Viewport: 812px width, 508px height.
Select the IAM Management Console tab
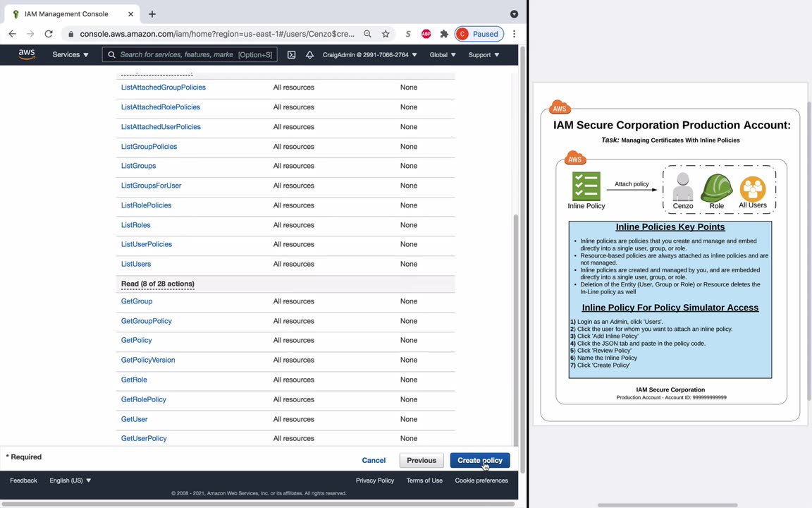click(x=71, y=14)
